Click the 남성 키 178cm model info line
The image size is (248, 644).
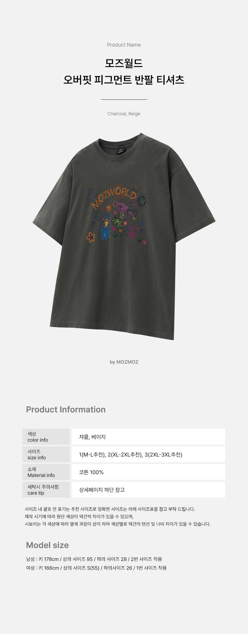coord(94,559)
